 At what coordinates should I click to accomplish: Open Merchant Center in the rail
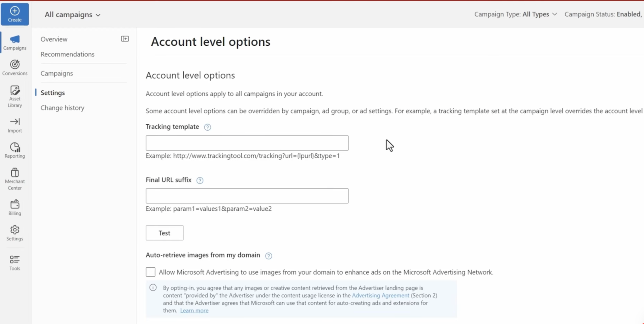pyautogui.click(x=15, y=179)
